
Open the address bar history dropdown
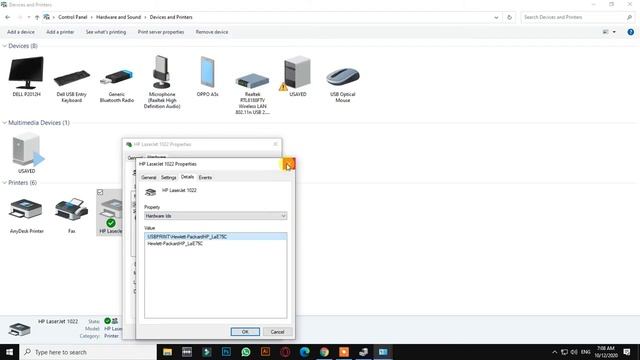tap(496, 18)
